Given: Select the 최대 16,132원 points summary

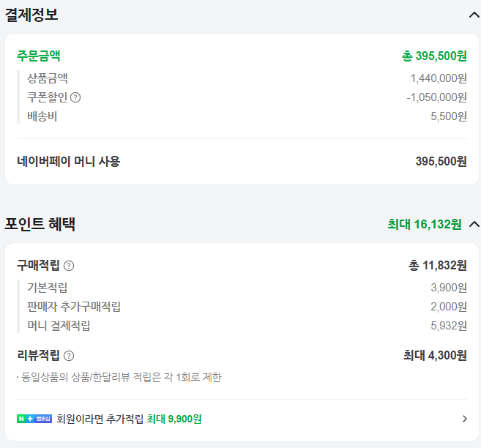Looking at the screenshot, I should pyautogui.click(x=425, y=225).
